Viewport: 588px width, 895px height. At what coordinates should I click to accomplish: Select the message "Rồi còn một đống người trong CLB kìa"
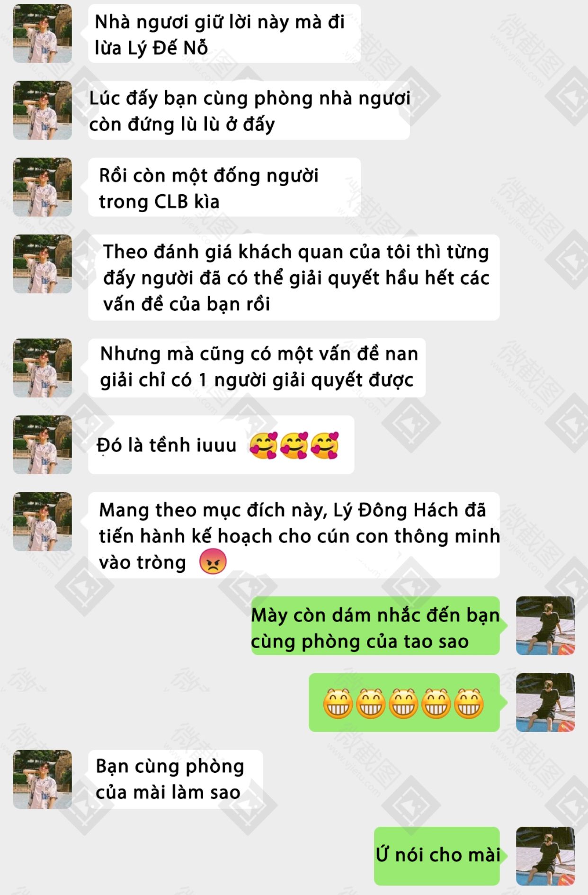(224, 188)
